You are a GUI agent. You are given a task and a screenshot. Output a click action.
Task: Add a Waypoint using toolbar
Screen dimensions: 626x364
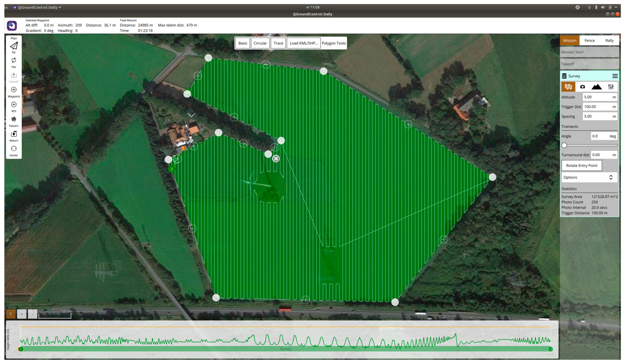[14, 90]
